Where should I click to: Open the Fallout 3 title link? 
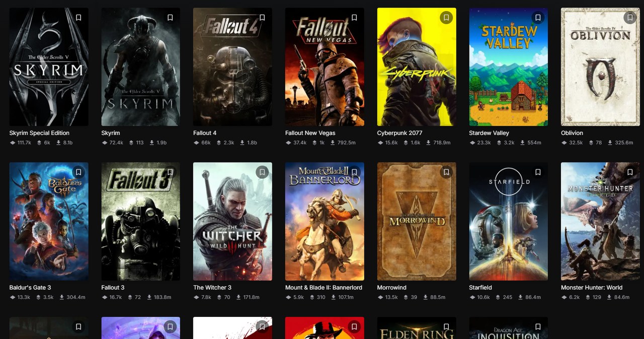pyautogui.click(x=113, y=288)
